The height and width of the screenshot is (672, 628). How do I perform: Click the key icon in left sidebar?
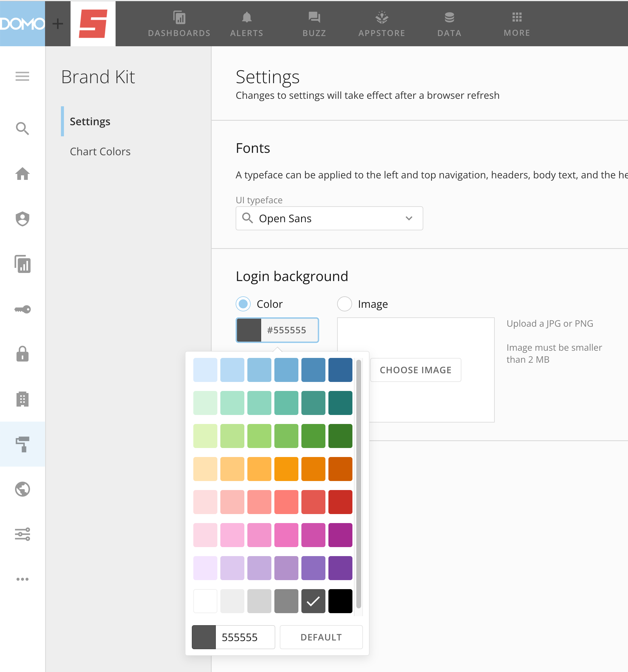pyautogui.click(x=22, y=309)
